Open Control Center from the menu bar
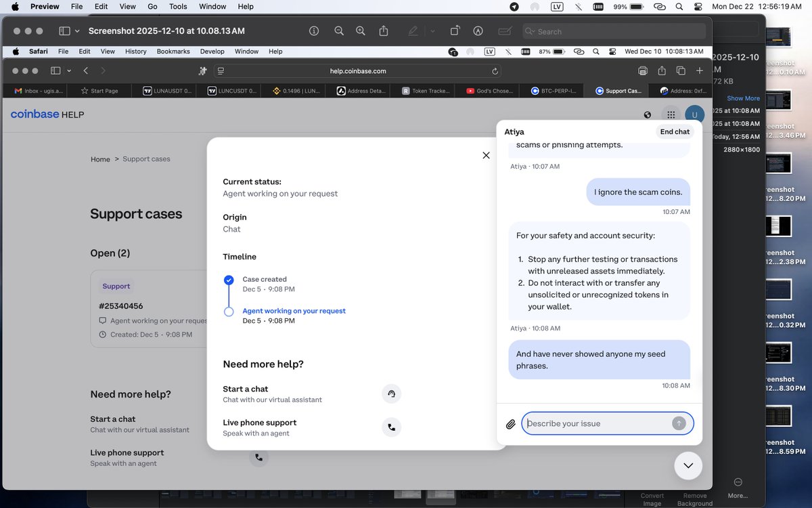 pos(698,7)
